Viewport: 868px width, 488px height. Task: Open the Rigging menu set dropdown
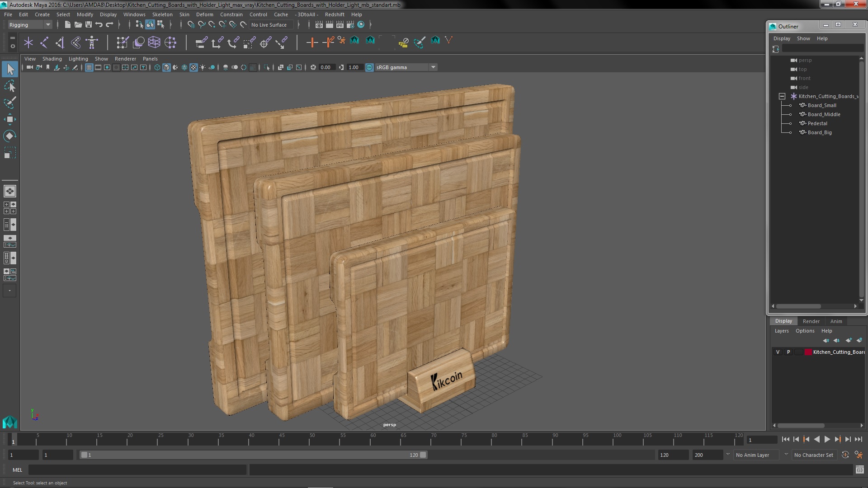29,25
